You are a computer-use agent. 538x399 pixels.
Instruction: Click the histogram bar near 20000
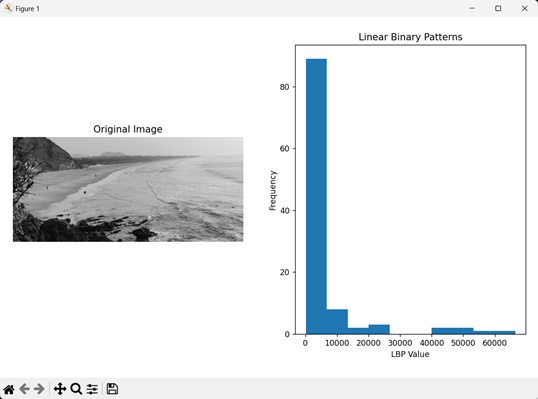click(379, 329)
